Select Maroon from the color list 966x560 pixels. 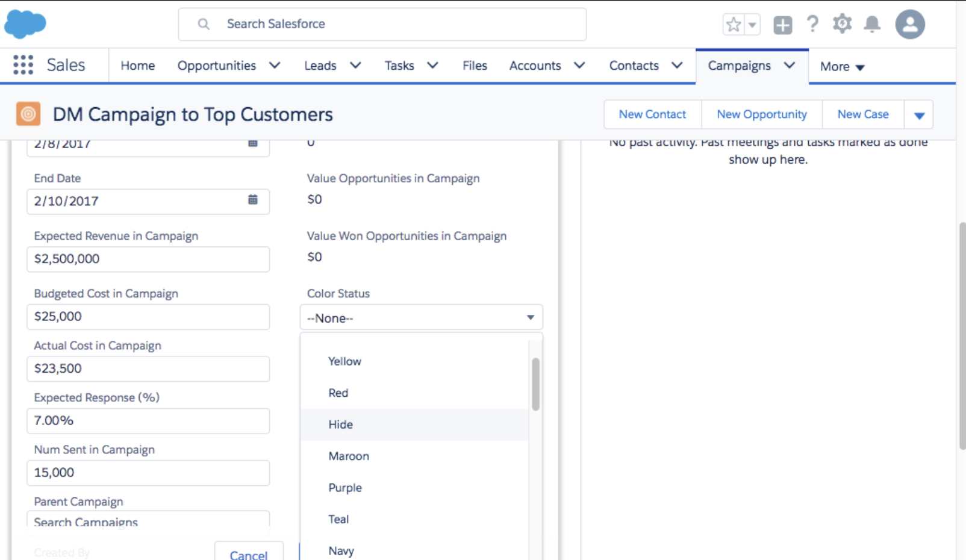point(349,456)
